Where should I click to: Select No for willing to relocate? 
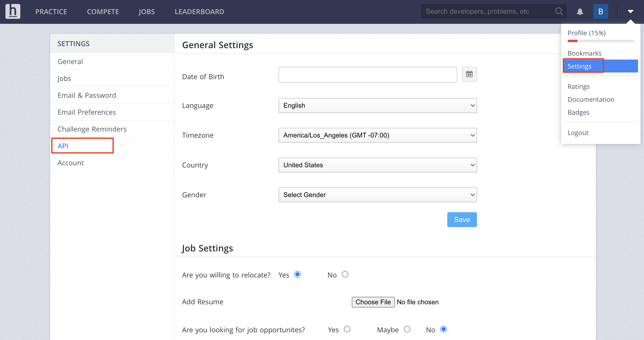(345, 274)
